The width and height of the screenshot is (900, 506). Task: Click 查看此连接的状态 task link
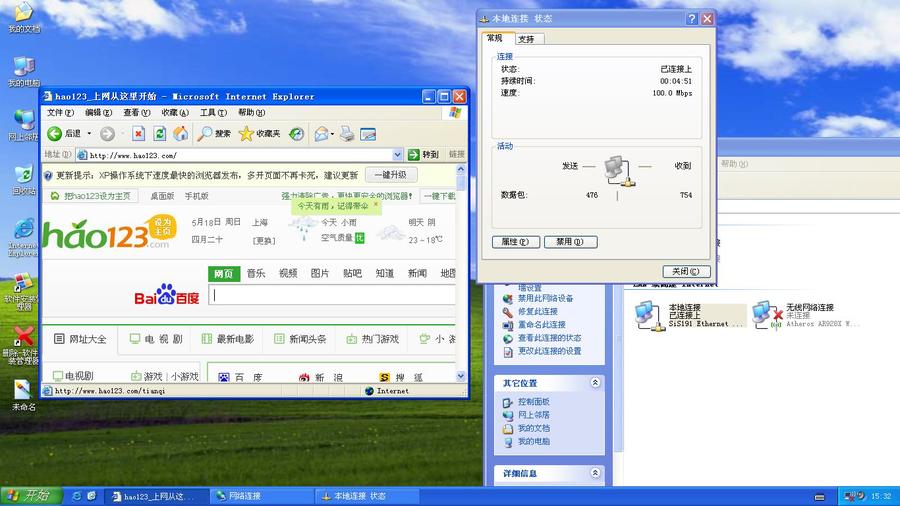pyautogui.click(x=549, y=338)
